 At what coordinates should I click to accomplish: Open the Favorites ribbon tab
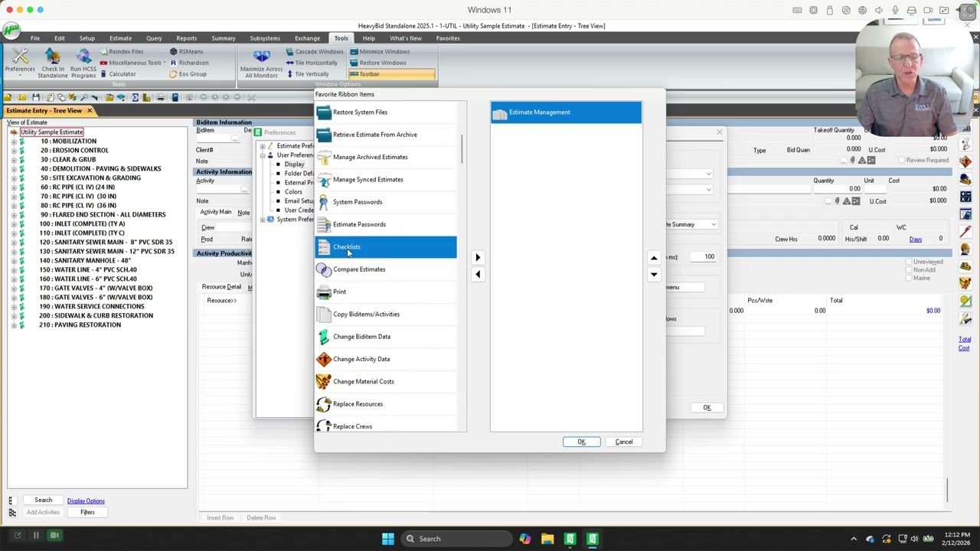[x=448, y=38]
